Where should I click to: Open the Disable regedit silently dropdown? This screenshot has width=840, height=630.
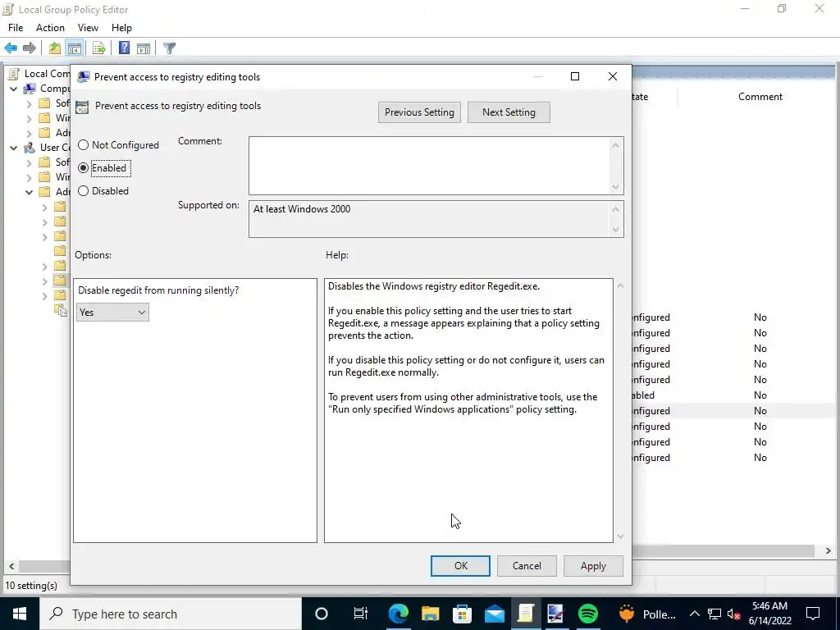pyautogui.click(x=112, y=313)
